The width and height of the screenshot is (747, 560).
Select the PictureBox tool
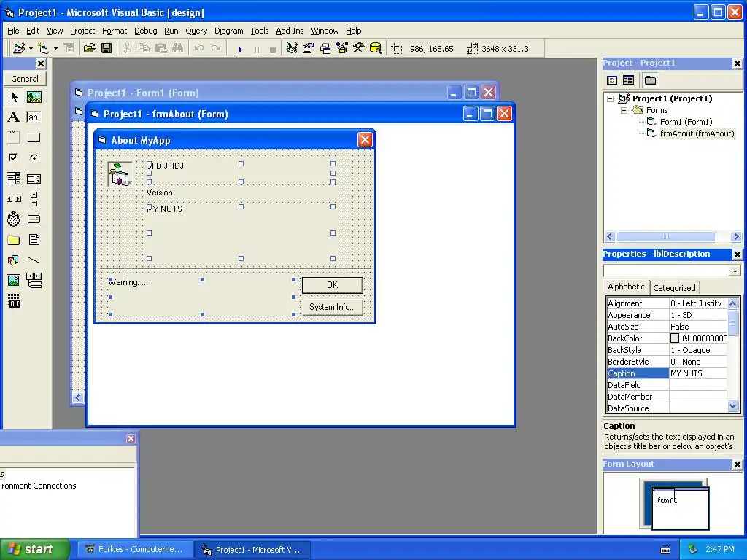(x=34, y=97)
